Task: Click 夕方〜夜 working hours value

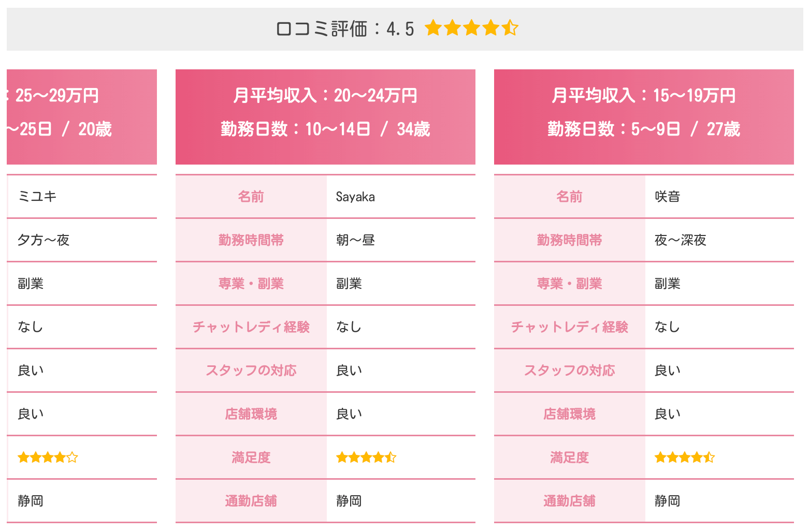Action: (x=44, y=240)
